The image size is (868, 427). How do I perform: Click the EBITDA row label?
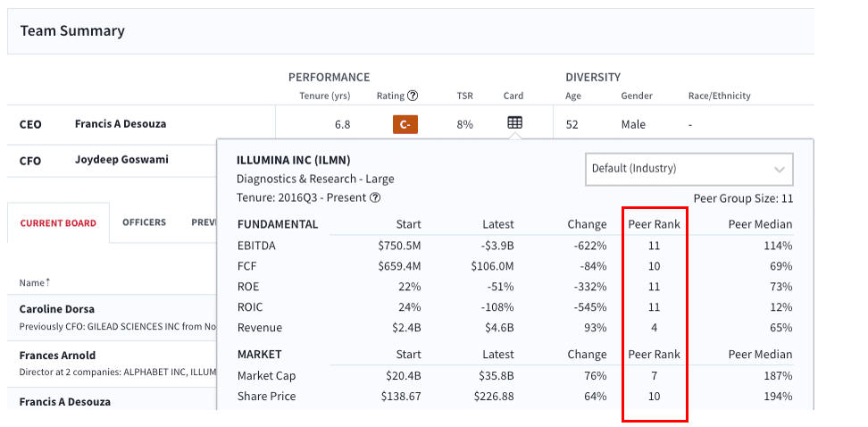pyautogui.click(x=256, y=246)
